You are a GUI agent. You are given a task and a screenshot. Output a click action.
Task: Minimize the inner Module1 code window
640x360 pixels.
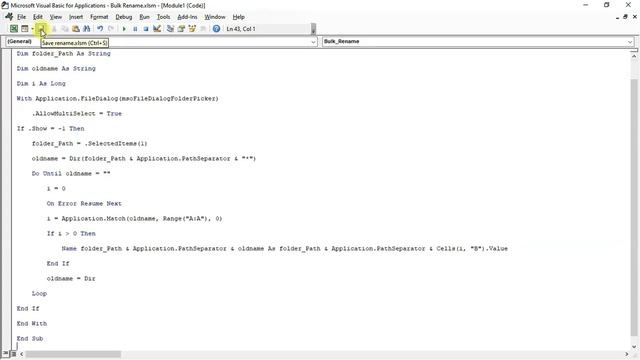pyautogui.click(x=617, y=17)
